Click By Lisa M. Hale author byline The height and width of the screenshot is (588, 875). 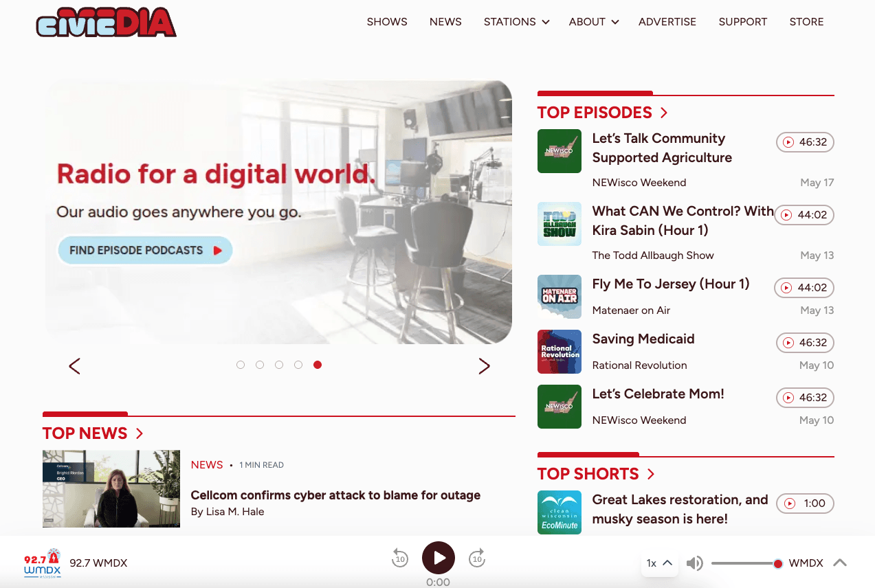pos(228,512)
